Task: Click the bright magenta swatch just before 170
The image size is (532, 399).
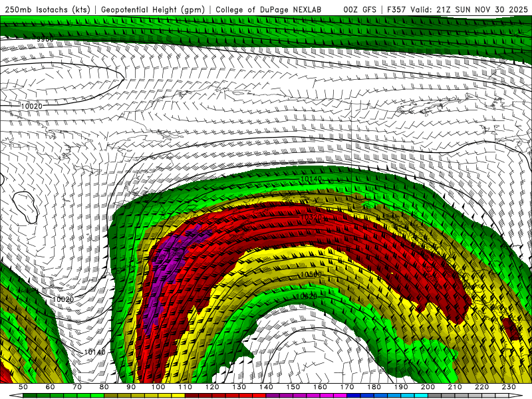Action: (x=340, y=396)
